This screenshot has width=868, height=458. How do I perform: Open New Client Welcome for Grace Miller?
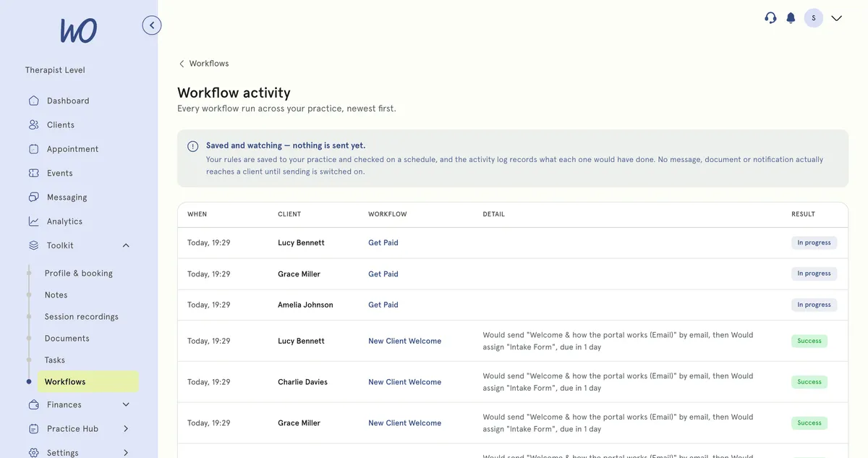click(x=404, y=423)
